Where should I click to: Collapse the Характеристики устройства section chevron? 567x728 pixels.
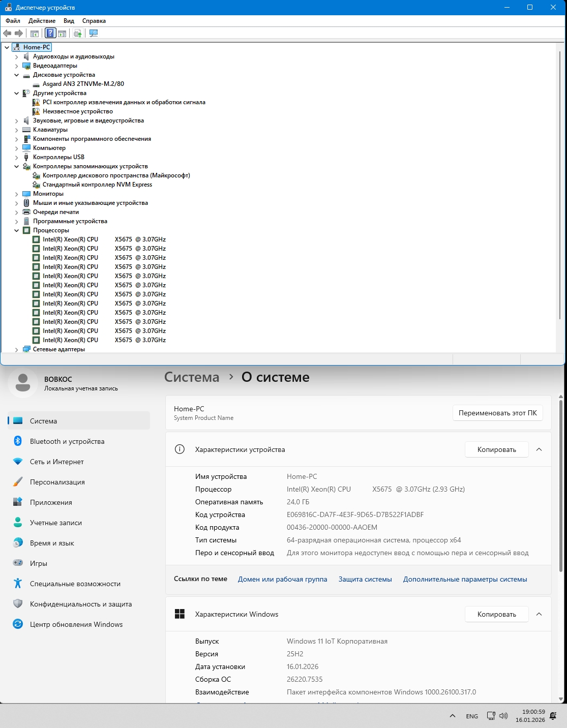click(x=539, y=449)
